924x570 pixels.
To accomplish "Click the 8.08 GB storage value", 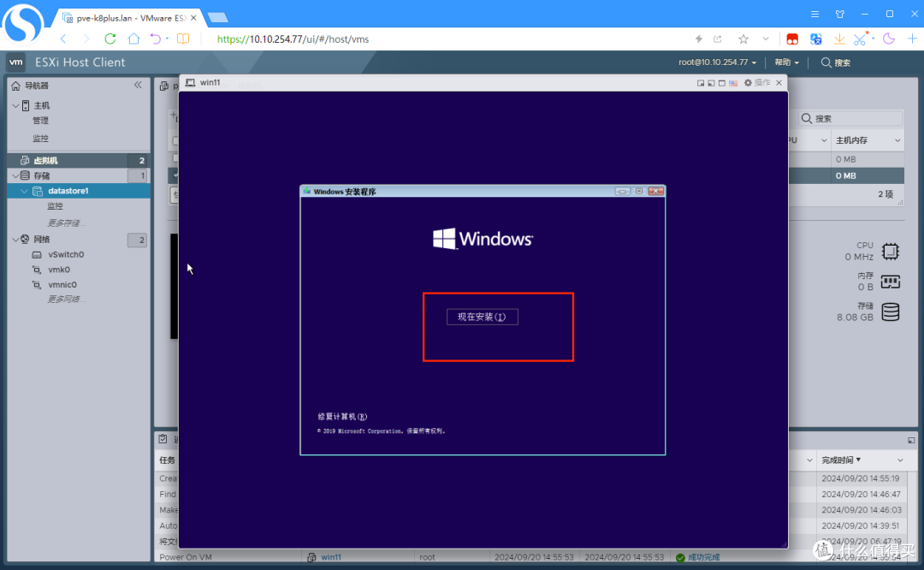I will (x=855, y=318).
